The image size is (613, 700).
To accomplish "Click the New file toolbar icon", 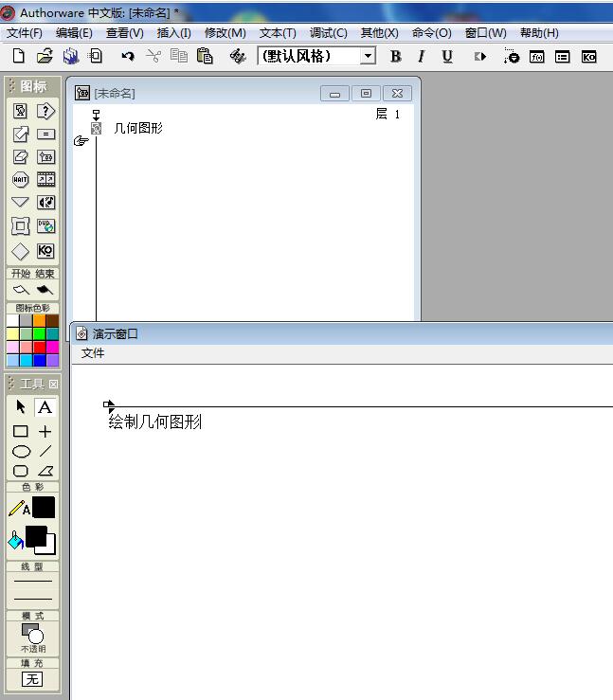I will (x=19, y=56).
